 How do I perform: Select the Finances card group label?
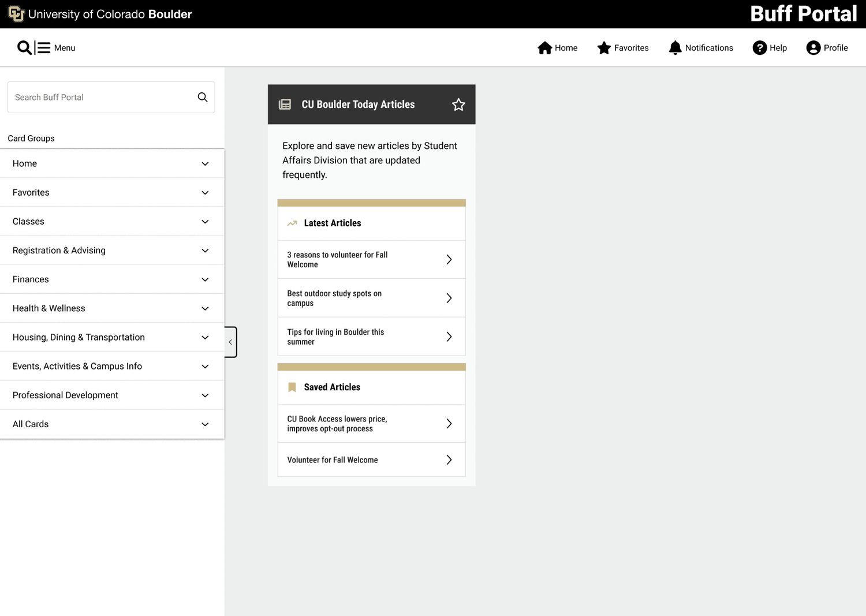tap(31, 279)
